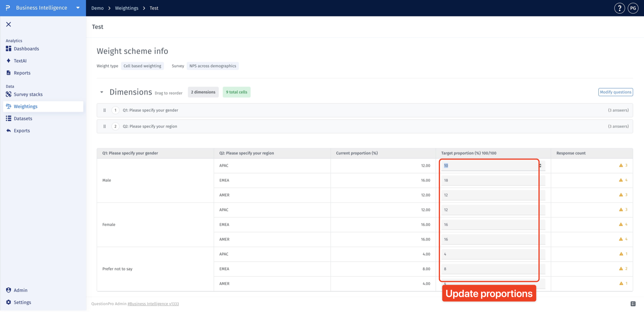
Task: Expand the Business Intelligence product dropdown
Action: [78, 8]
